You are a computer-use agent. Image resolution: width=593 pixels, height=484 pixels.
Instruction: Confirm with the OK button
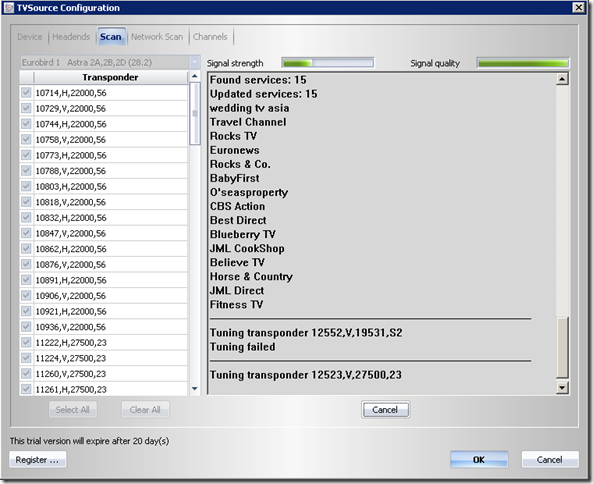click(479, 460)
